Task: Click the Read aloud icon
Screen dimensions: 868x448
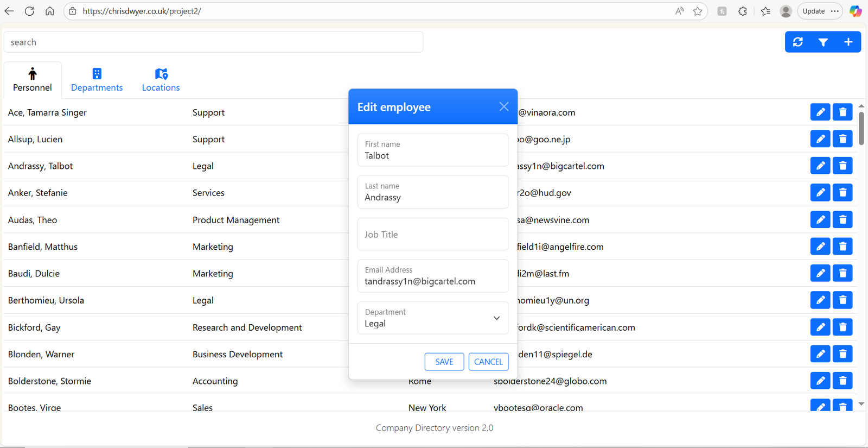Action: [x=679, y=11]
